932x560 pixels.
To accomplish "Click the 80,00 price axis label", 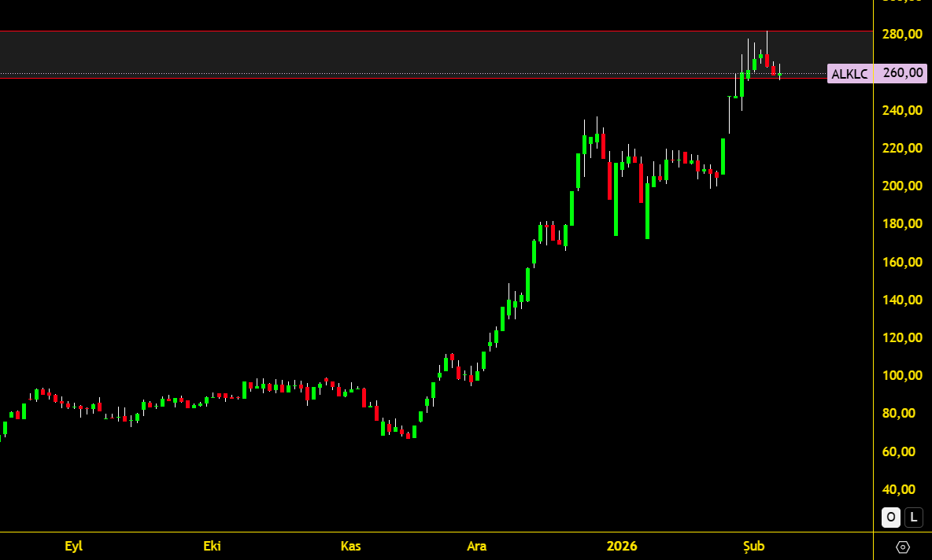I will (x=899, y=414).
